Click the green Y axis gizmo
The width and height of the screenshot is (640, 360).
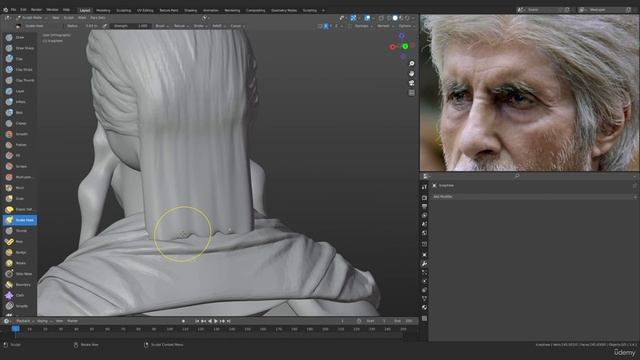tap(405, 47)
